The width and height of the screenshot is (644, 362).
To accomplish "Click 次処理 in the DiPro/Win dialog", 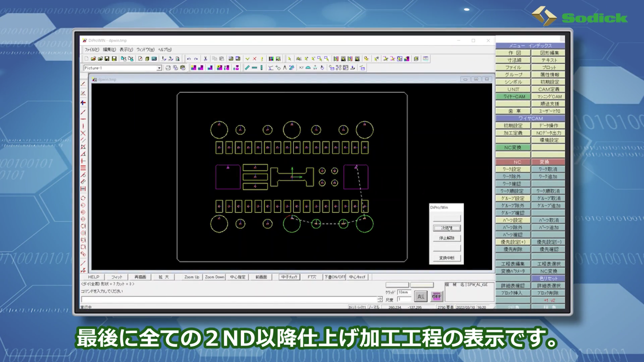I will tap(447, 228).
